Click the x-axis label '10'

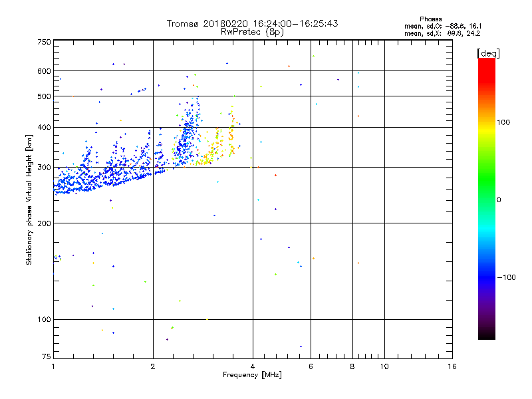pyautogui.click(x=384, y=366)
